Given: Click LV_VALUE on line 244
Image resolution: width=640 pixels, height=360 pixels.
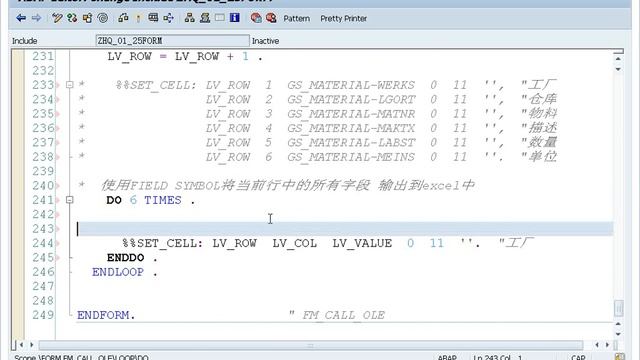Looking at the screenshot, I should tap(362, 243).
